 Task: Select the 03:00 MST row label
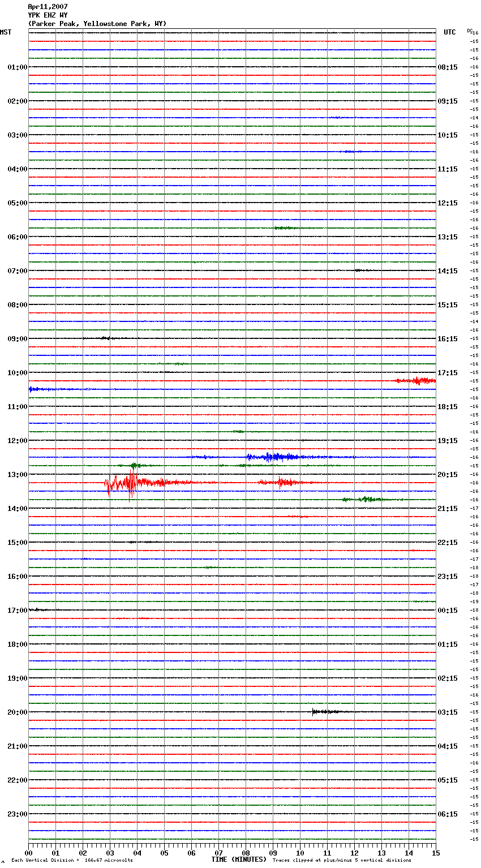coord(18,135)
